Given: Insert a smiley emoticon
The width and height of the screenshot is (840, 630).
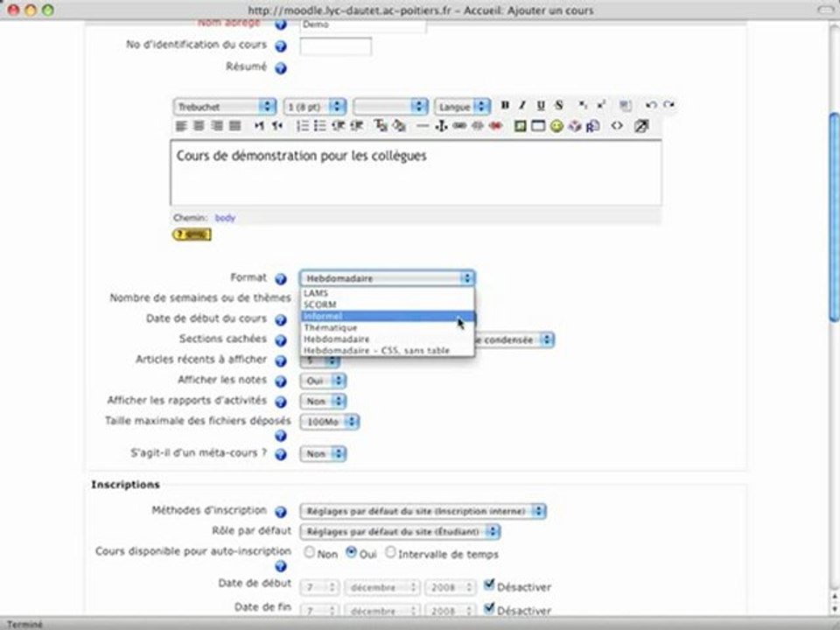Looking at the screenshot, I should pyautogui.click(x=556, y=126).
